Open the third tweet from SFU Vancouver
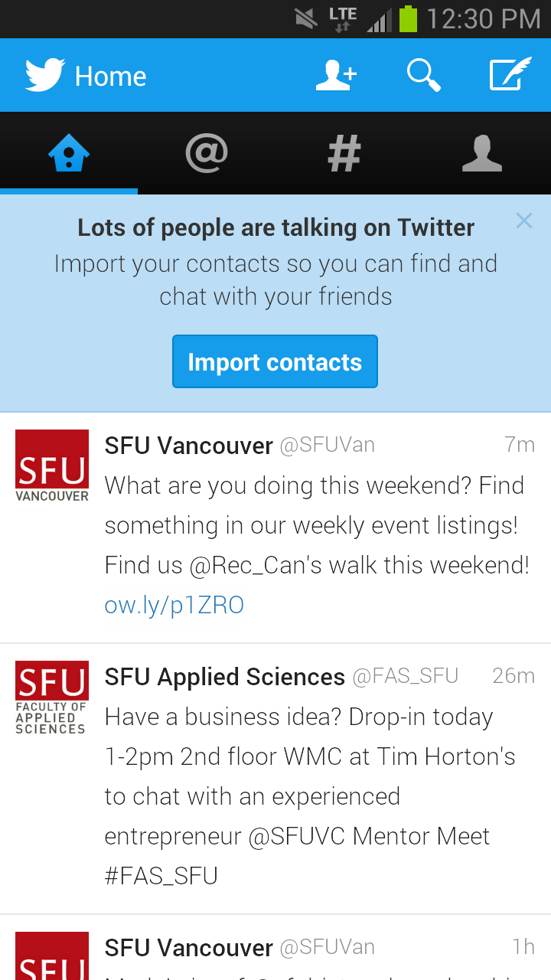 [275, 948]
